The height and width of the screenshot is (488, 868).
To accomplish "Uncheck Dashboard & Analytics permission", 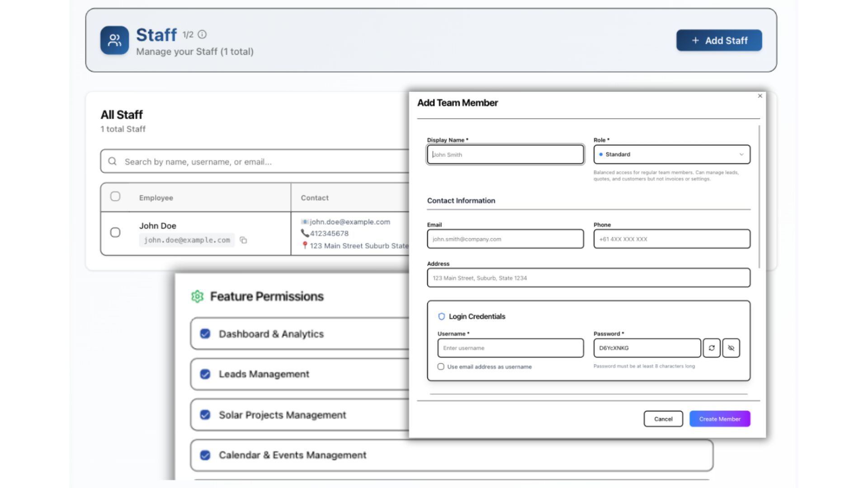I will pos(205,334).
